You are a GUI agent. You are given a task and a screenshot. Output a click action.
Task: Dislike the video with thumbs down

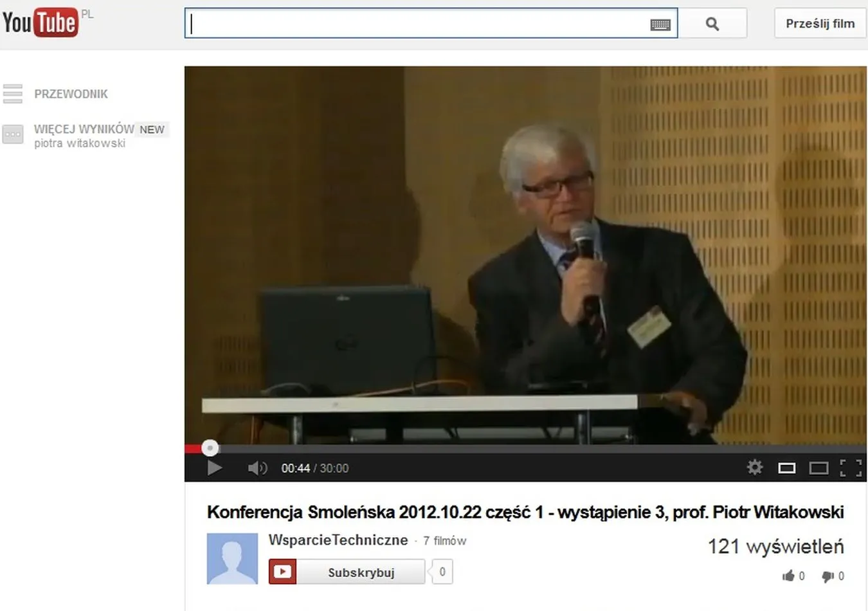coord(828,576)
